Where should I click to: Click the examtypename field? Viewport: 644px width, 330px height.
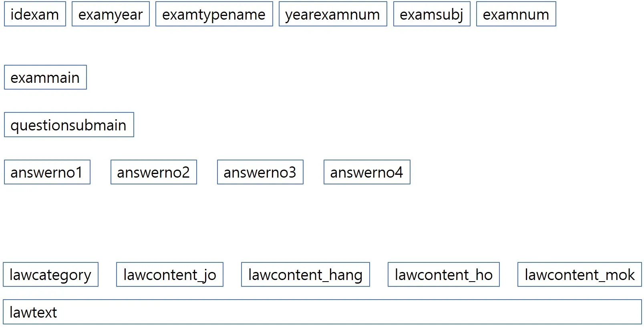[214, 14]
